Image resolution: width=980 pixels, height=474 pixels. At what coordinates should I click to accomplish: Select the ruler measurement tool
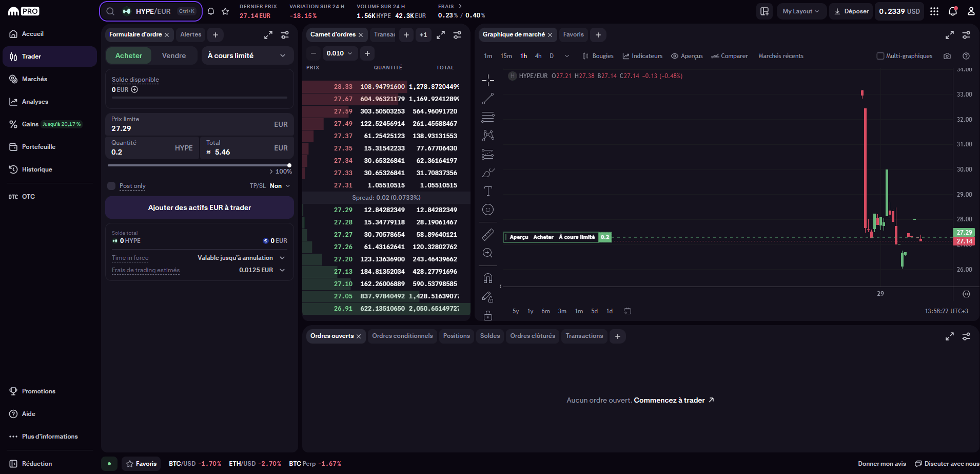[x=488, y=234]
